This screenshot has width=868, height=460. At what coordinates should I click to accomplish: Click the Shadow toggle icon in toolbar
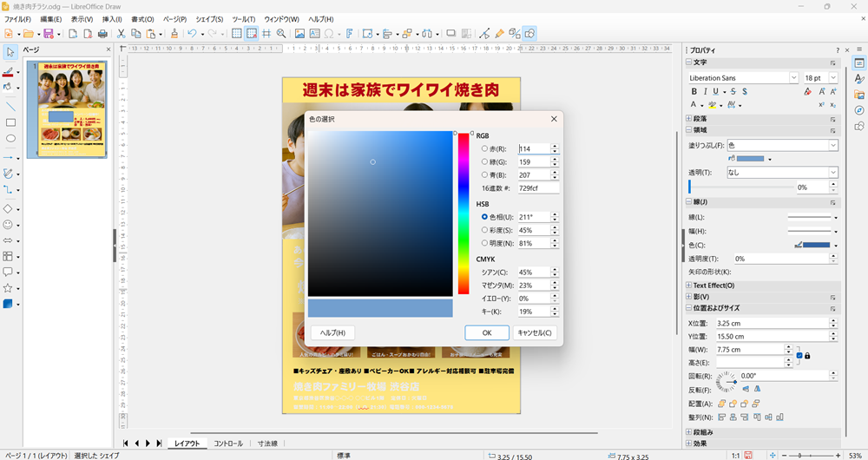(451, 34)
